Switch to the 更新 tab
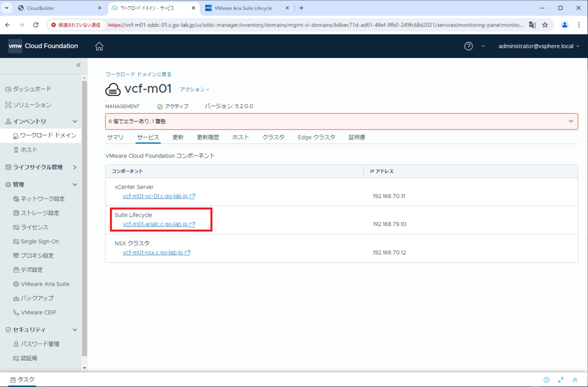The width and height of the screenshot is (588, 387). [x=178, y=137]
